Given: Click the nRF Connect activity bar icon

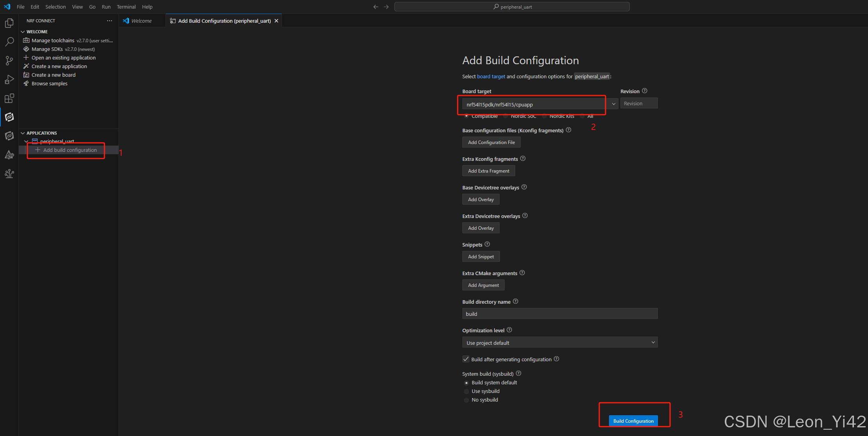Looking at the screenshot, I should click(x=9, y=117).
